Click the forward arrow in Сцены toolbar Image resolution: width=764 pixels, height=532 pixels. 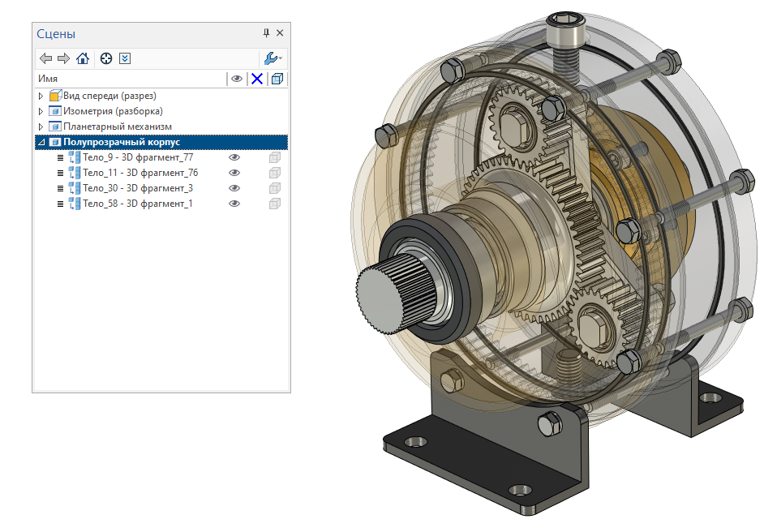click(63, 58)
